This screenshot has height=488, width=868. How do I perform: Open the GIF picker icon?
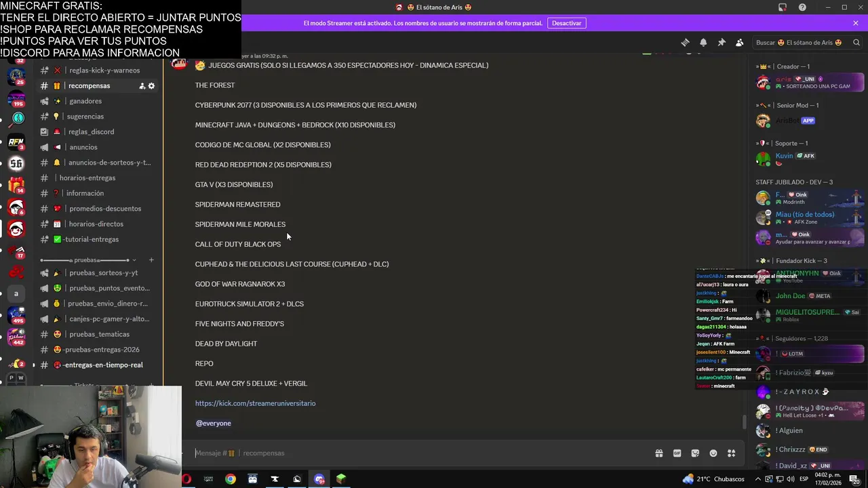click(677, 453)
